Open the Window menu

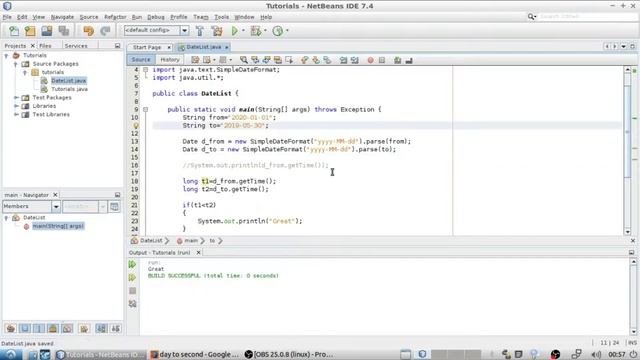tap(244, 17)
